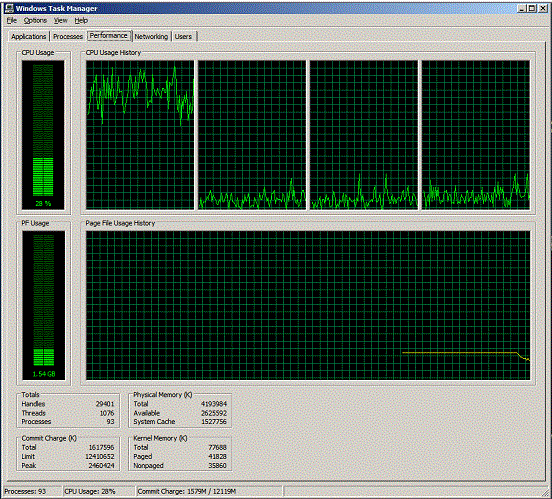Maximize the Task Manager window
Viewport: 552px width, 499px height.
tap(532, 8)
